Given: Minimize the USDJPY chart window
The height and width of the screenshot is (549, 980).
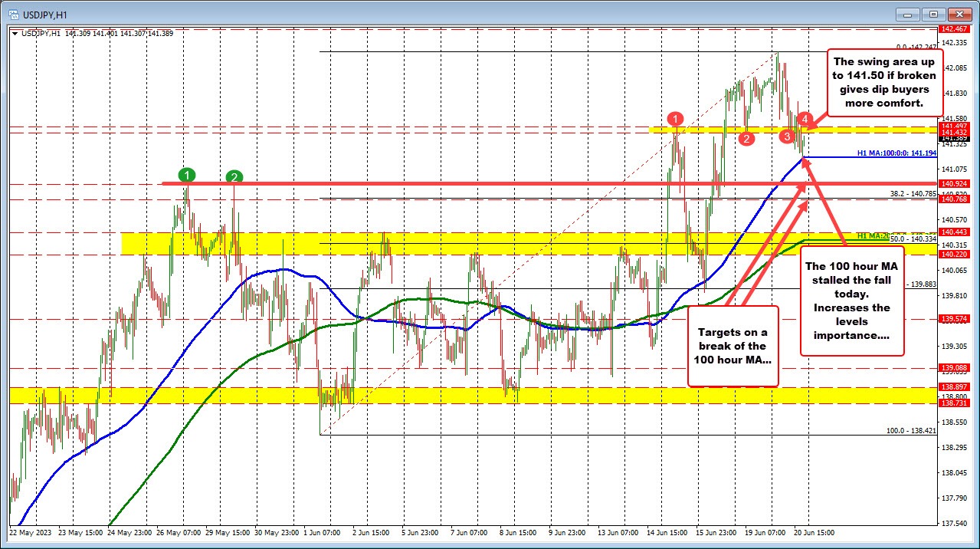Looking at the screenshot, I should [x=909, y=14].
